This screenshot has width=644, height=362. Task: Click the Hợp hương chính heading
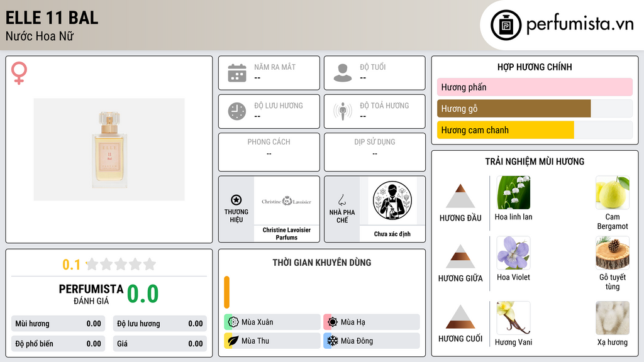tap(535, 67)
